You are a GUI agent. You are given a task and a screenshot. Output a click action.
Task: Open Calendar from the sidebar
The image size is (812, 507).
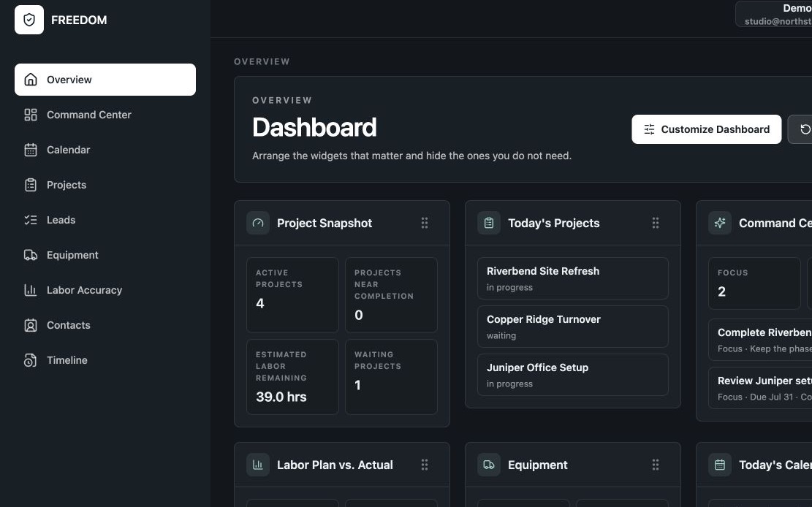point(105,150)
